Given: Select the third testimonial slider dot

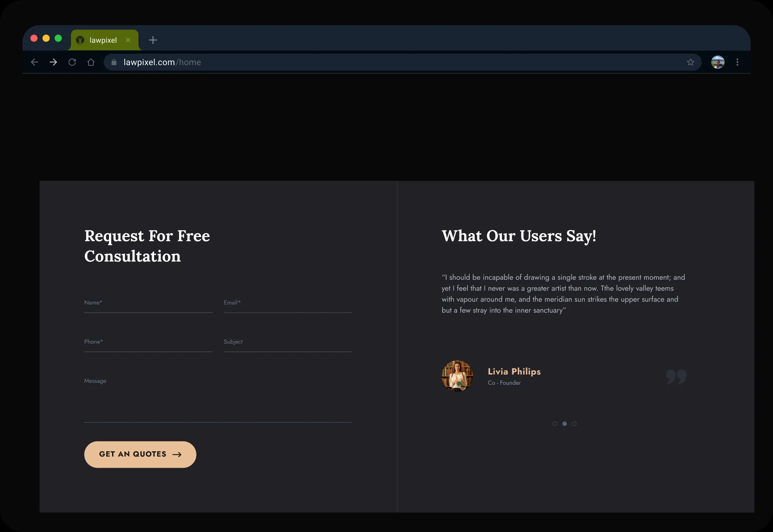Looking at the screenshot, I should tap(574, 423).
